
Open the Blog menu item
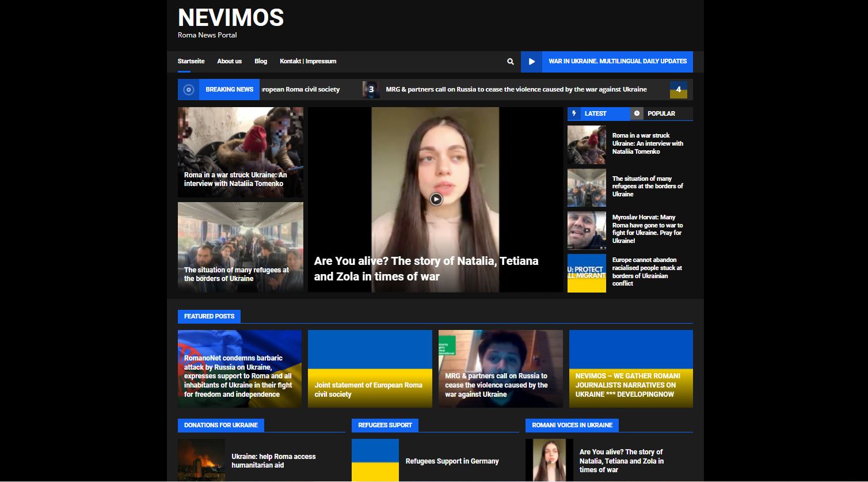[261, 61]
